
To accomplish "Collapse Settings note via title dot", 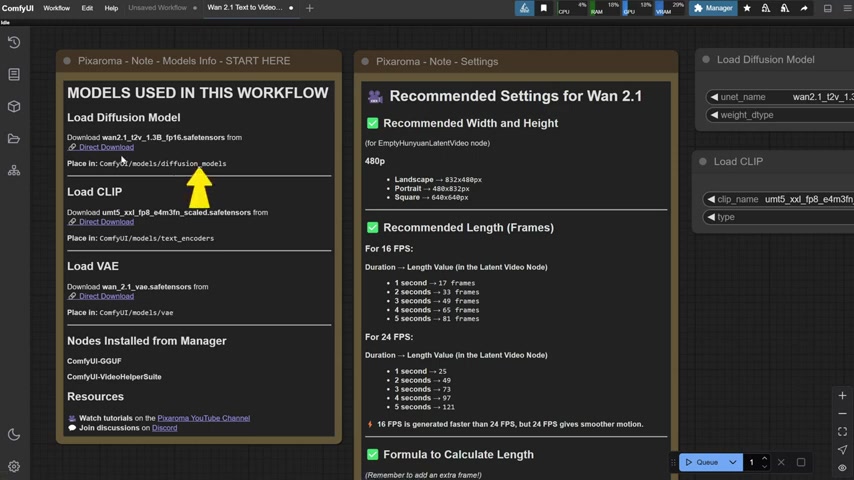I will pos(365,62).
